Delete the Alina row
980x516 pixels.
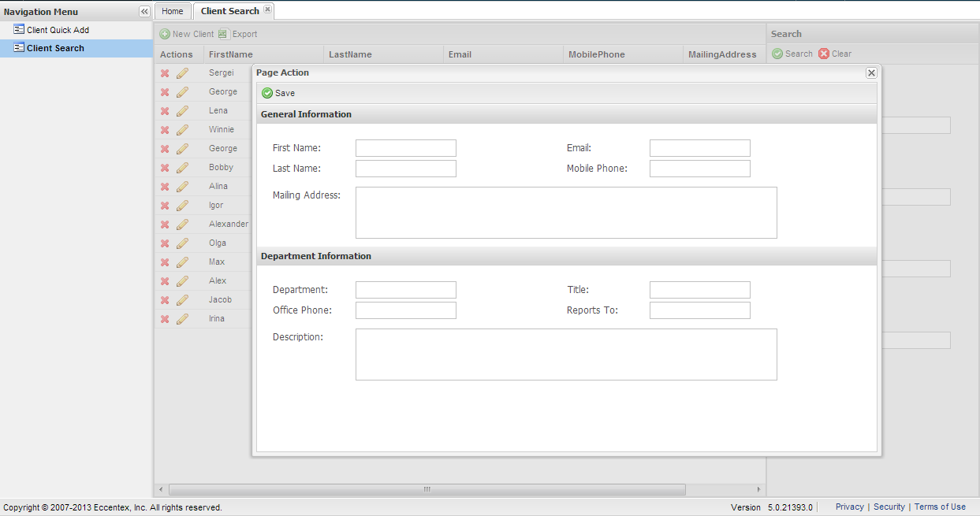[165, 187]
